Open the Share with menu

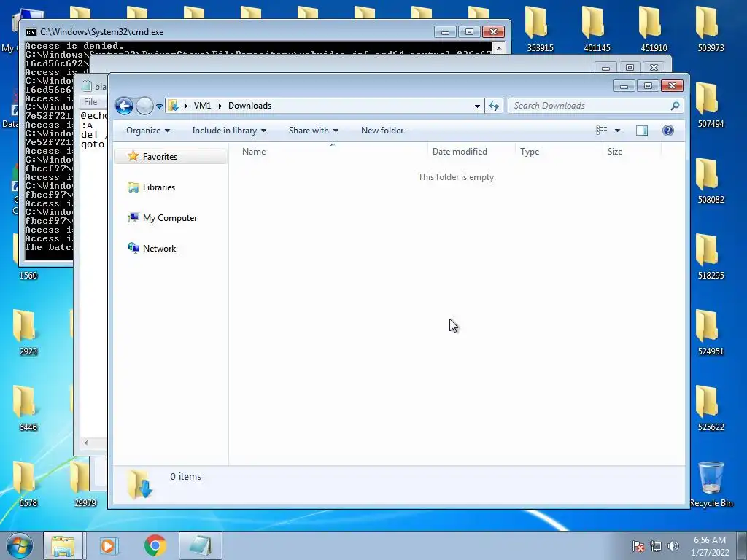point(314,131)
